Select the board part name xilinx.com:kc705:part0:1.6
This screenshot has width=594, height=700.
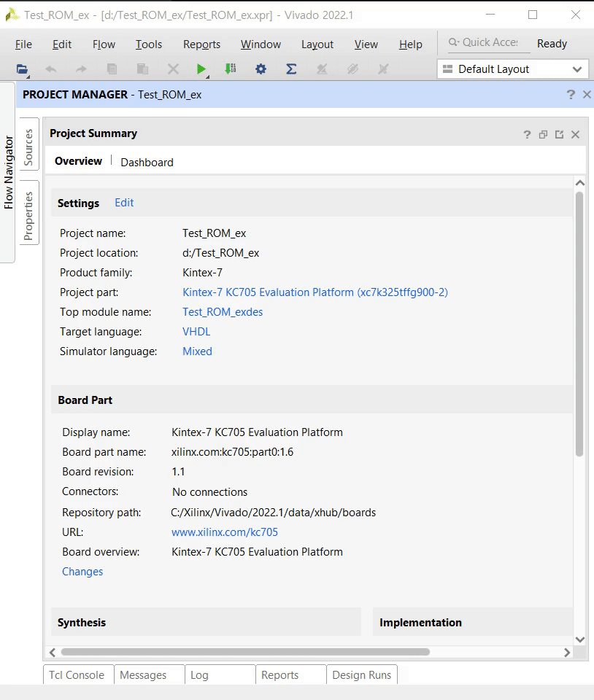pos(232,452)
